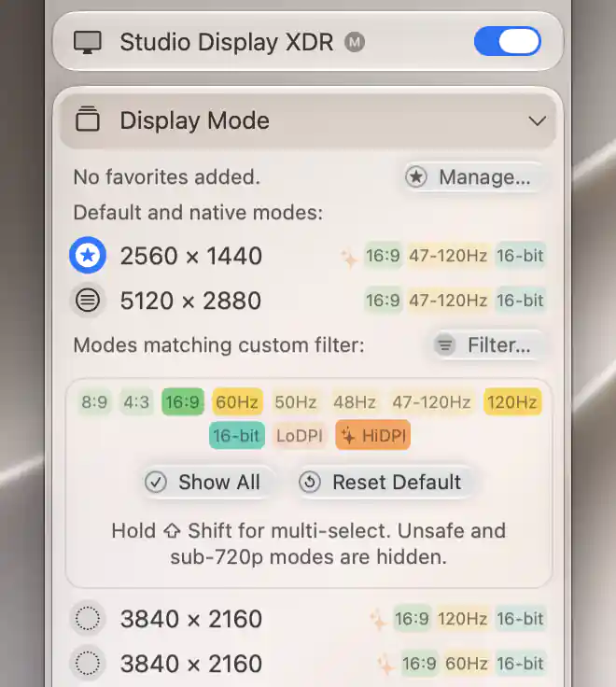Toggle the 47-120Hz filter tag
Screen dimensions: 616x687
pos(431,401)
